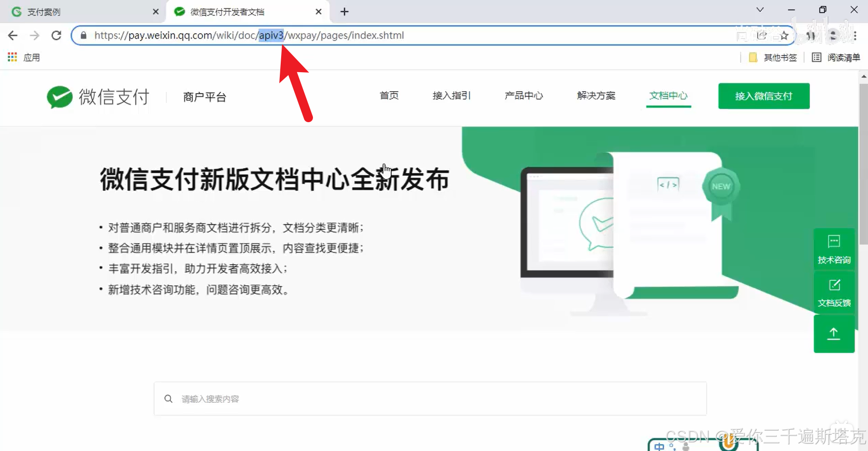Click the profile avatar icon in toolbar

833,35
